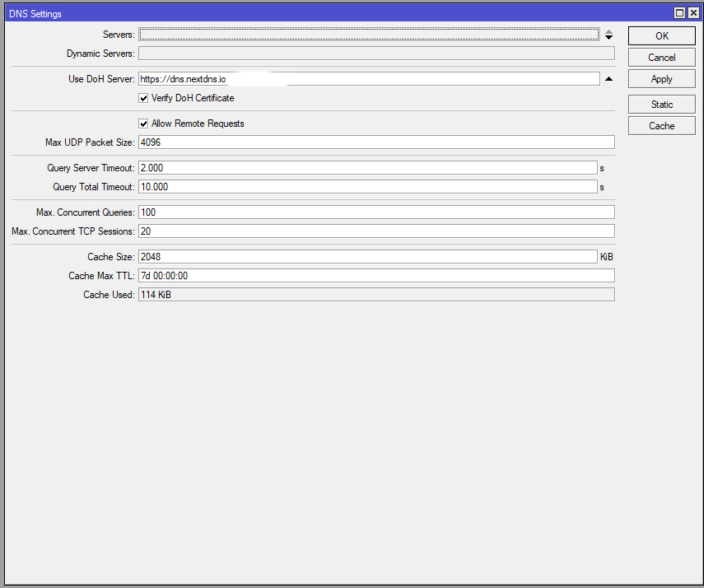Edit the Query Total Timeout field
The width and height of the screenshot is (704, 588).
pyautogui.click(x=368, y=187)
